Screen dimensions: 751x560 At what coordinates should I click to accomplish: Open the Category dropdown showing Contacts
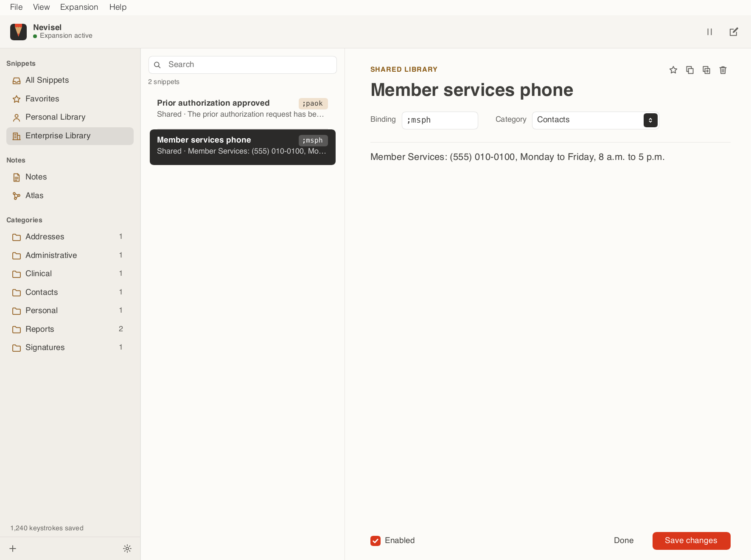click(x=595, y=120)
